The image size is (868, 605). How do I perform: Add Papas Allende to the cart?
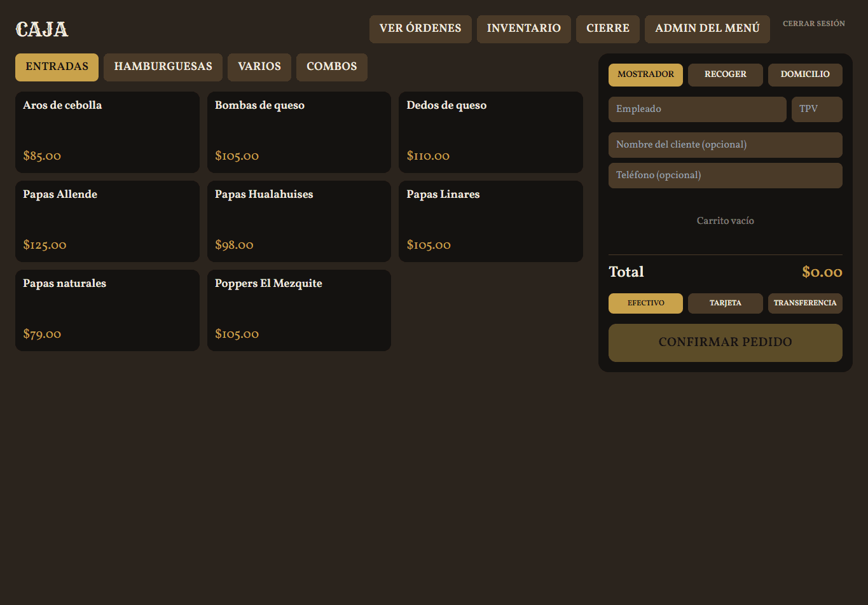click(107, 221)
